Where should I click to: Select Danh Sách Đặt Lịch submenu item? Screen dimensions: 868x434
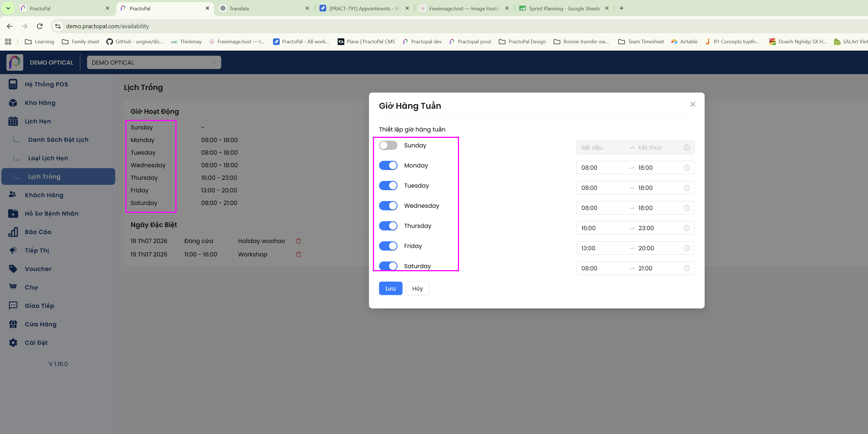58,140
